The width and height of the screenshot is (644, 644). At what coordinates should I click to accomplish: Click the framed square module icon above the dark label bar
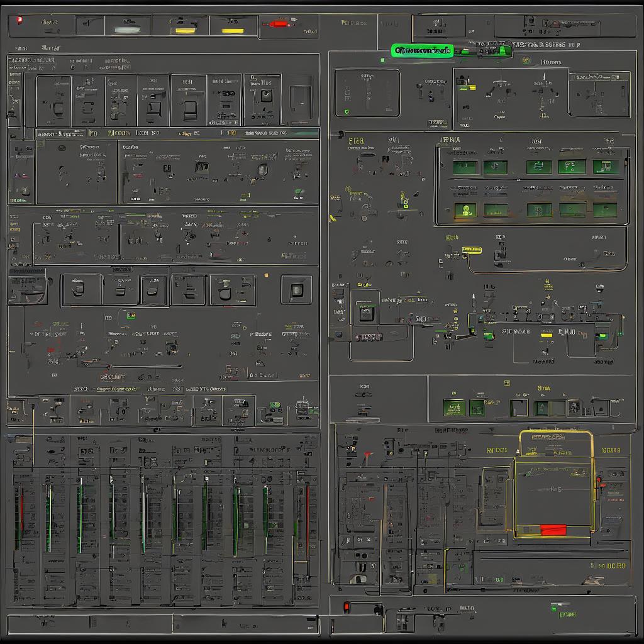click(367, 313)
